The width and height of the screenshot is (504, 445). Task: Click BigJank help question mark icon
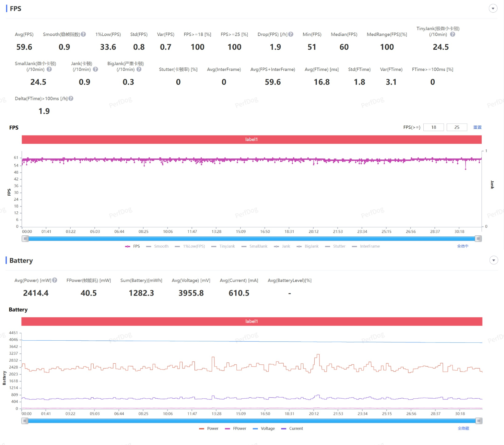coord(139,69)
